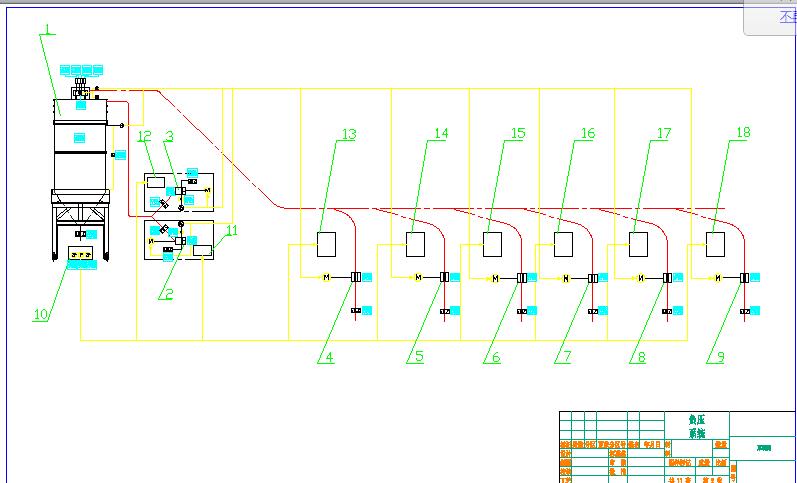Select the rectangle box indicated by label 15
The height and width of the screenshot is (483, 797).
(x=492, y=245)
